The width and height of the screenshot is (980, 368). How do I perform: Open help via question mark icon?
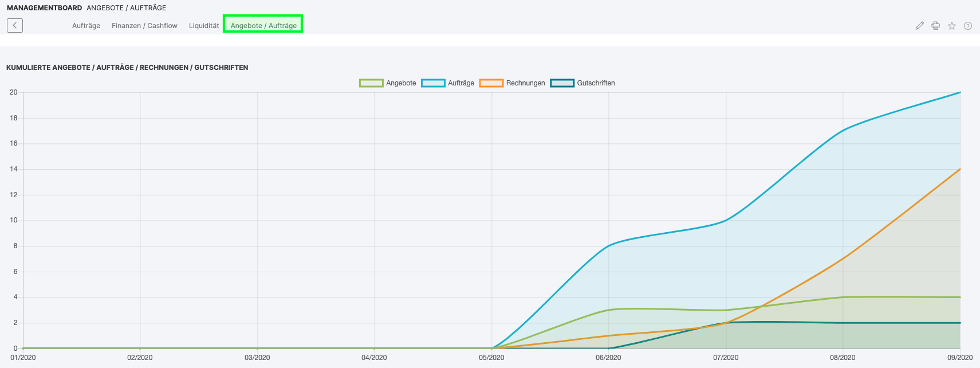coord(967,26)
